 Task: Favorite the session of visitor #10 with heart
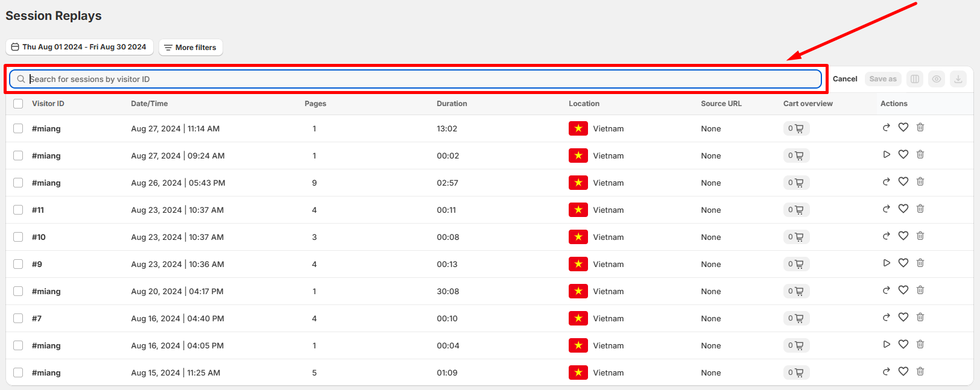click(903, 236)
